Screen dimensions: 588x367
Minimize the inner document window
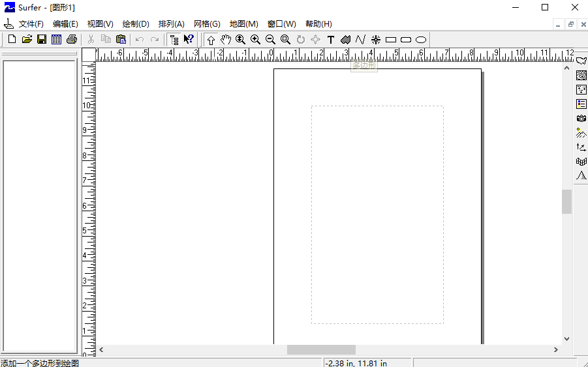tap(558, 25)
